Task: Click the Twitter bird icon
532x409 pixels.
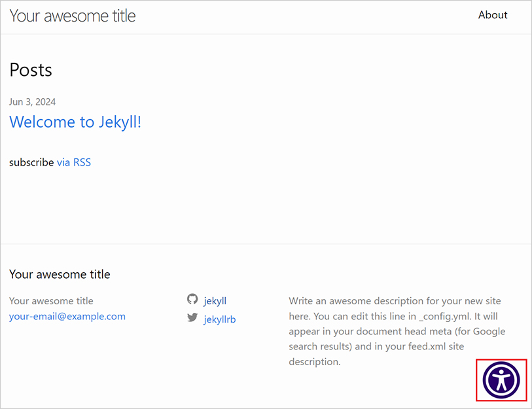Action: tap(192, 317)
